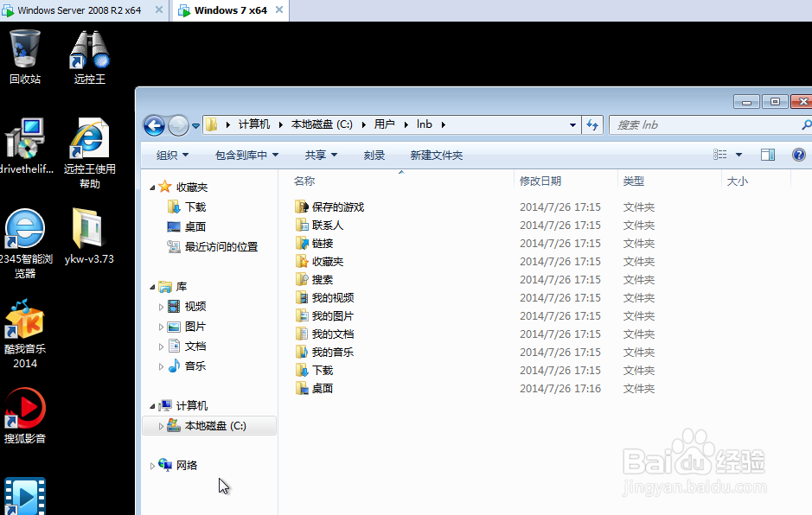Click the change view icon

719,155
